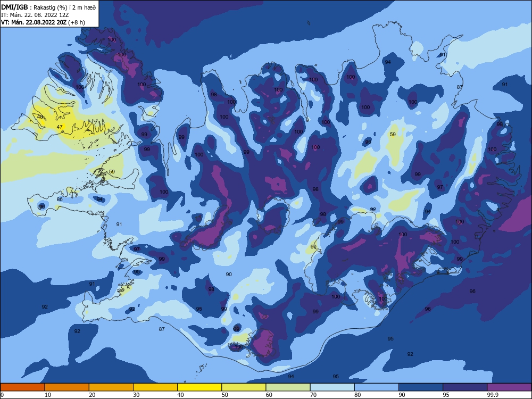The height and width of the screenshot is (399, 532).
Task: Click the legend scale label '10'
Action: [x=48, y=395]
